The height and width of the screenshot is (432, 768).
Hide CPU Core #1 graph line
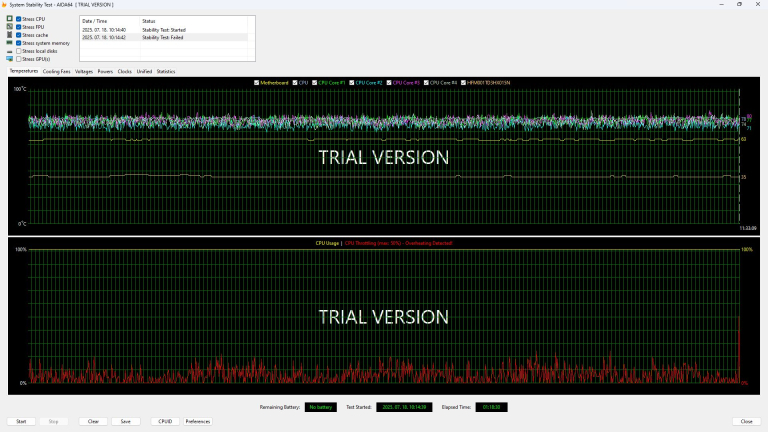[314, 83]
